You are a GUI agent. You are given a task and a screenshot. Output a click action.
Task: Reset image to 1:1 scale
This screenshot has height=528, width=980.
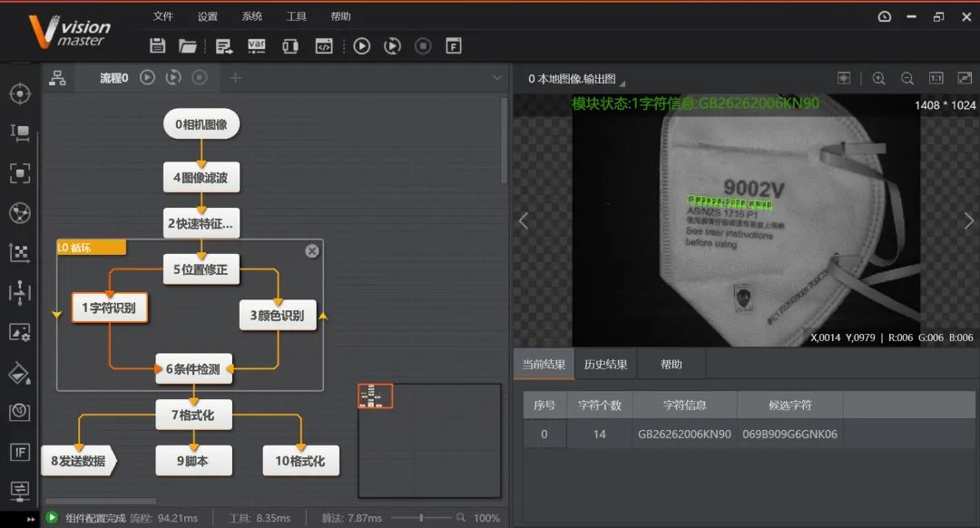[936, 79]
